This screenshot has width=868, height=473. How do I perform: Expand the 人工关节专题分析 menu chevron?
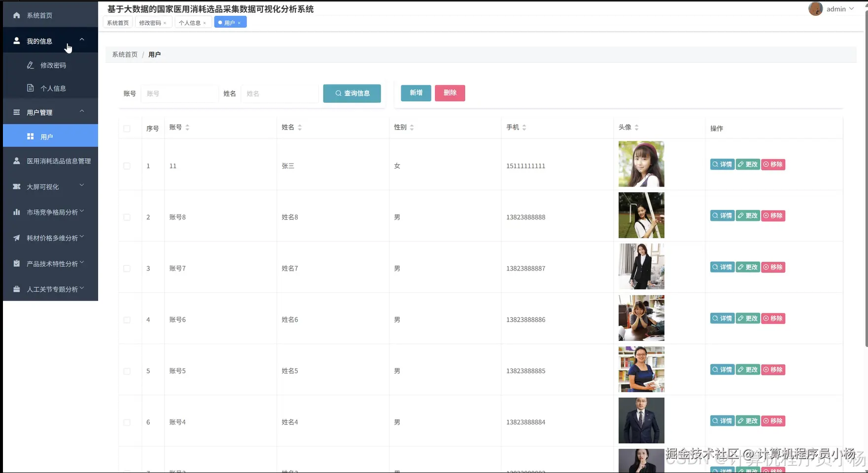[82, 288]
